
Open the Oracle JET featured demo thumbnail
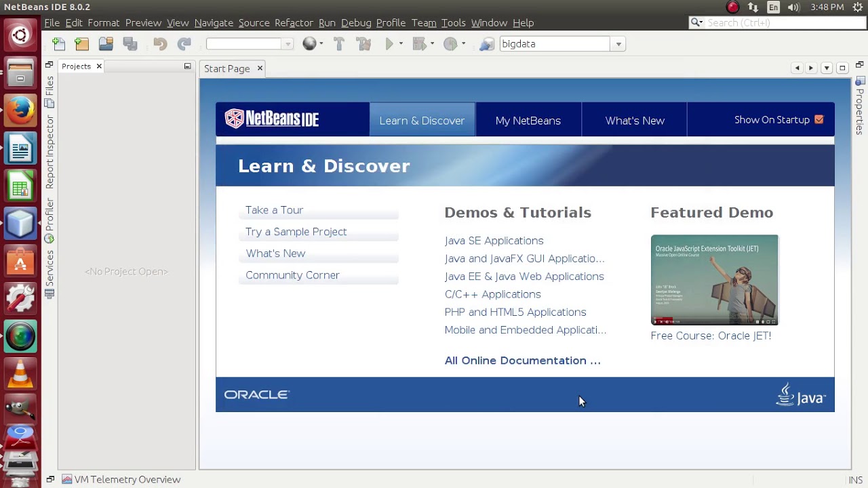[714, 281]
